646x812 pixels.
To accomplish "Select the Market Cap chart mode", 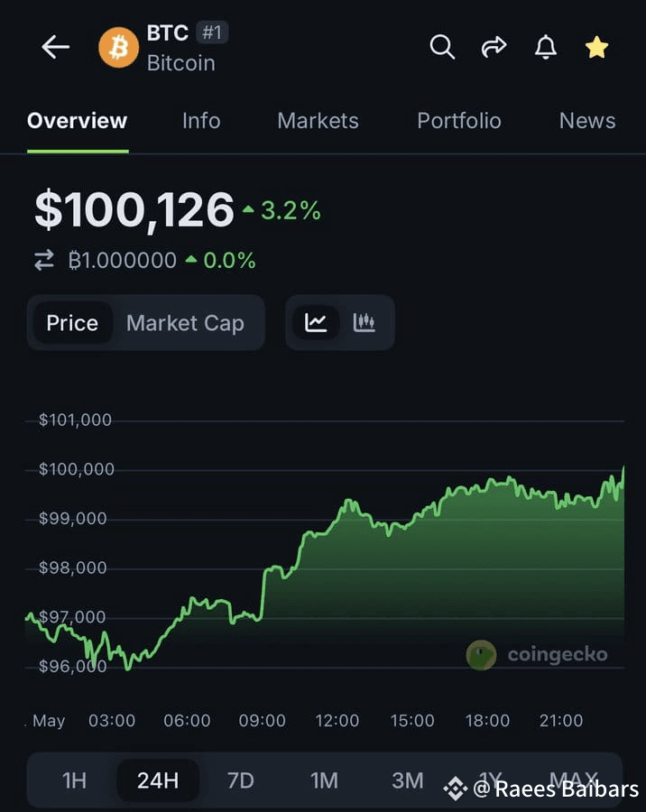I will click(185, 323).
